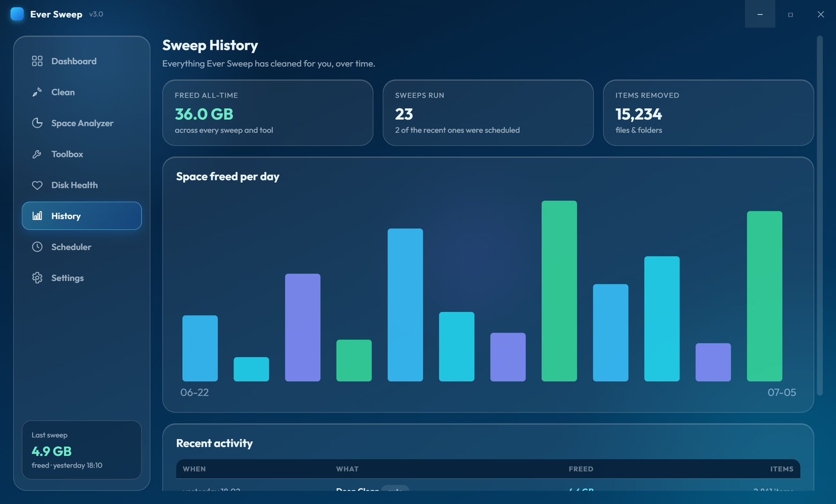The height and width of the screenshot is (504, 836).
Task: Click the Space freed per day heading
Action: click(x=228, y=177)
